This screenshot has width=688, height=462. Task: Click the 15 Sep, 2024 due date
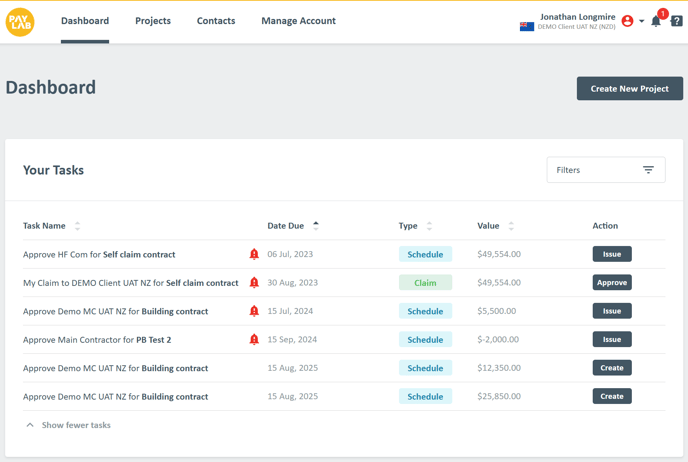(292, 340)
